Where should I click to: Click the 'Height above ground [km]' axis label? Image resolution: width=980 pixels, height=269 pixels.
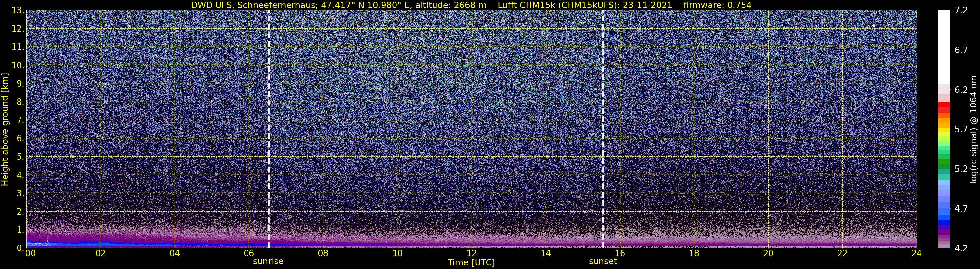coord(5,129)
